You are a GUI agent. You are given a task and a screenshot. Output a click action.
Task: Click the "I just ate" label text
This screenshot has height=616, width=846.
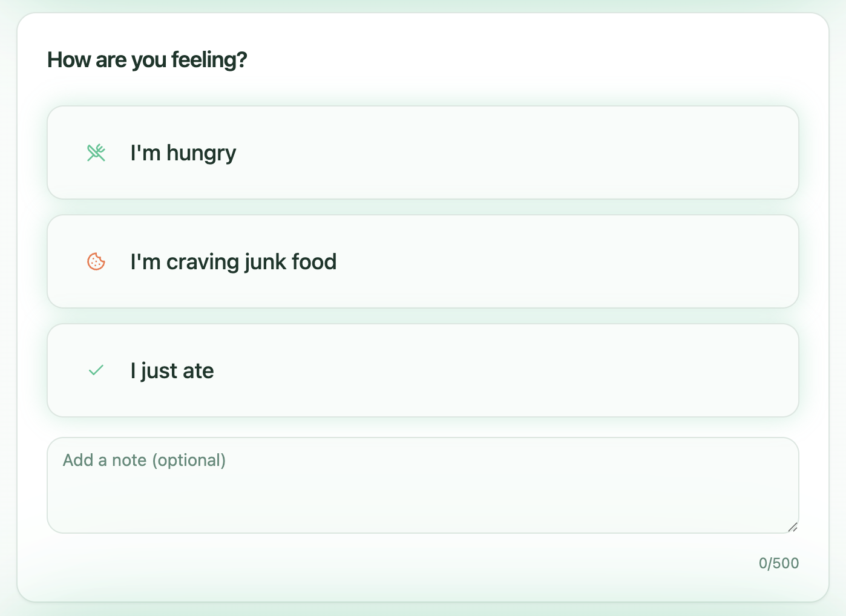pyautogui.click(x=172, y=371)
